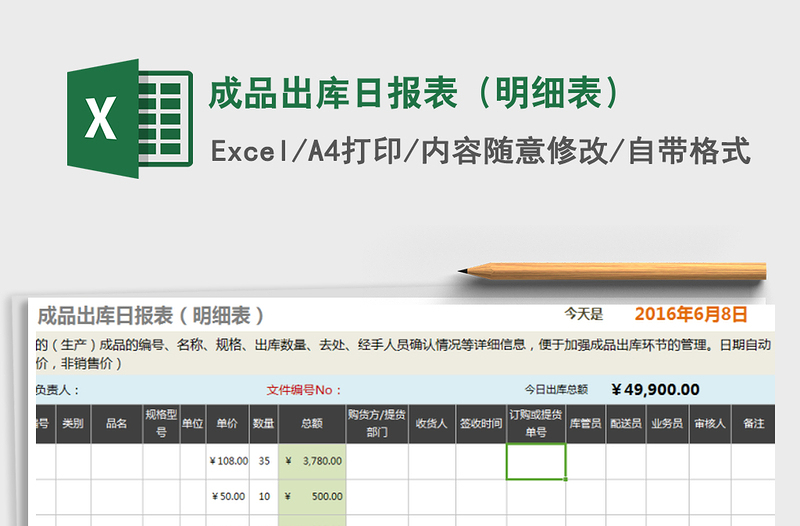The image size is (800, 526).
Task: Select the quantity cell 35
Action: (x=264, y=461)
